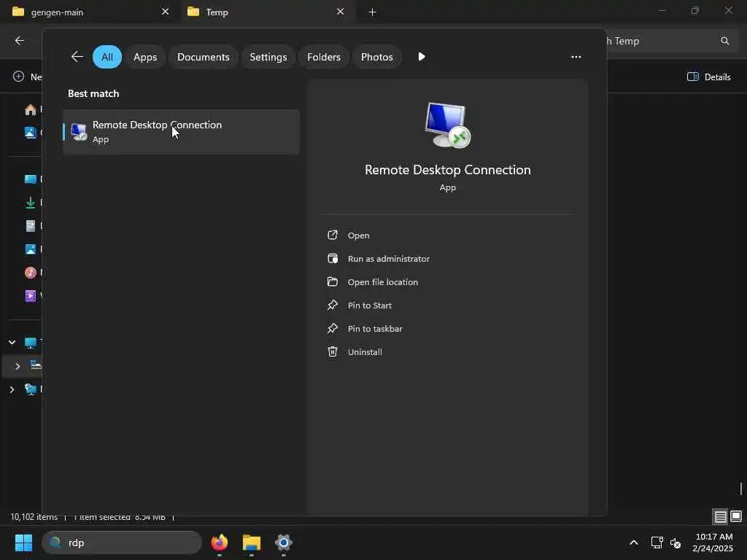Switch to the gengen-main Explorer tab
Screen dimensions: 747x560
click(90, 12)
